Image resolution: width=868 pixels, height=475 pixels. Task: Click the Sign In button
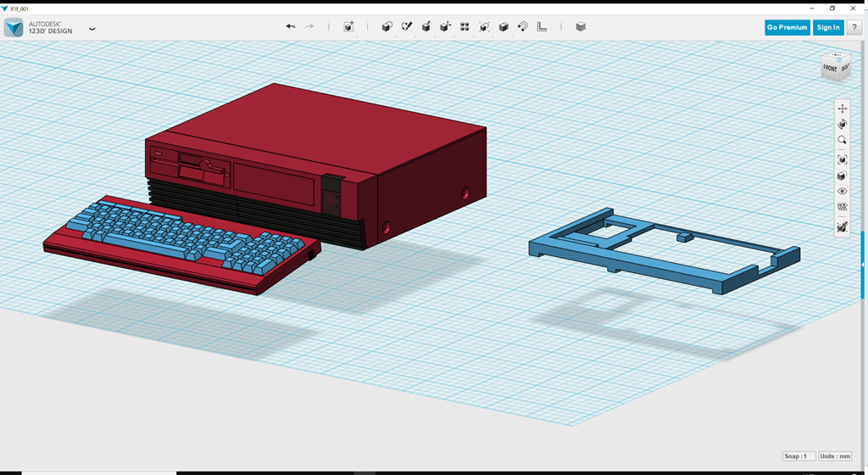[x=828, y=27]
